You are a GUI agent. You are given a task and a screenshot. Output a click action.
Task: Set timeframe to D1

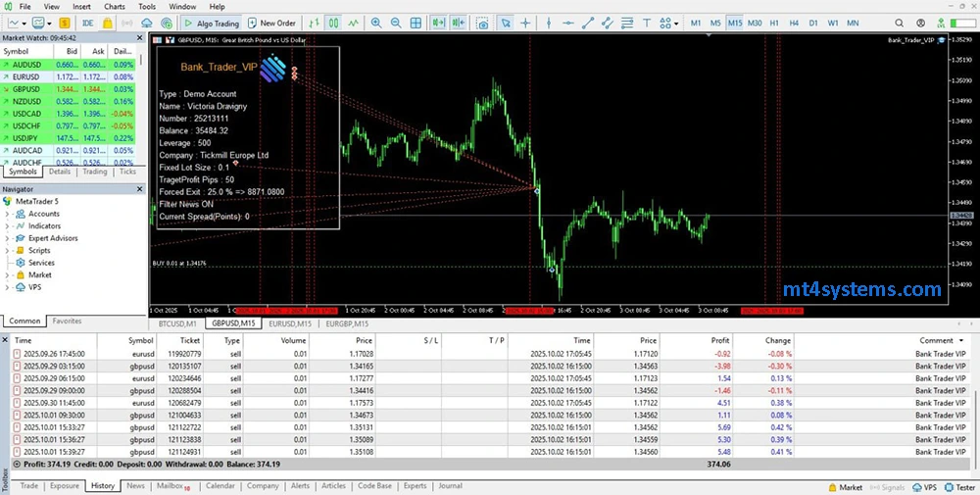(813, 24)
